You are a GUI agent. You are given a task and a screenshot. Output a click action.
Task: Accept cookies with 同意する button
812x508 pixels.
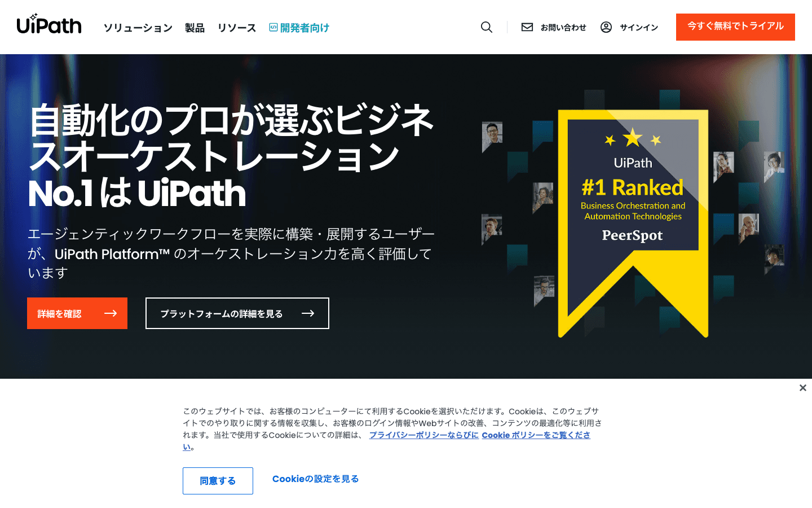218,481
